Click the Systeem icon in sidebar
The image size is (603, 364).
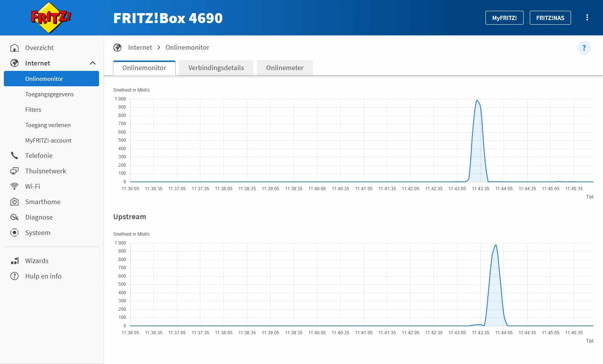point(15,233)
